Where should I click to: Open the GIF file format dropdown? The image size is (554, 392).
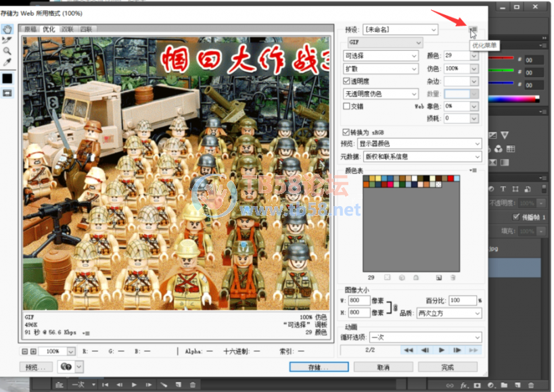tap(385, 43)
